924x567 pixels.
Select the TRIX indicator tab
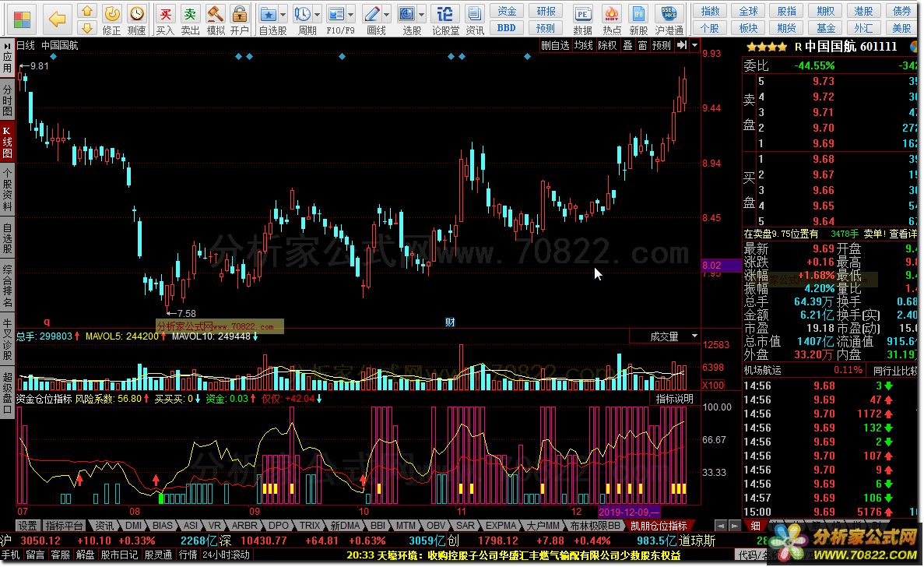pyautogui.click(x=310, y=525)
